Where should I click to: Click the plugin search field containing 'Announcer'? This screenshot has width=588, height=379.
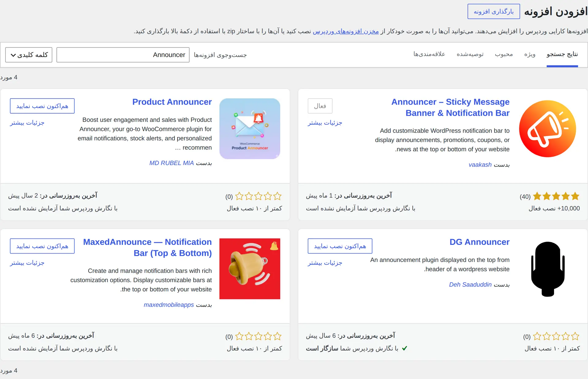point(123,55)
